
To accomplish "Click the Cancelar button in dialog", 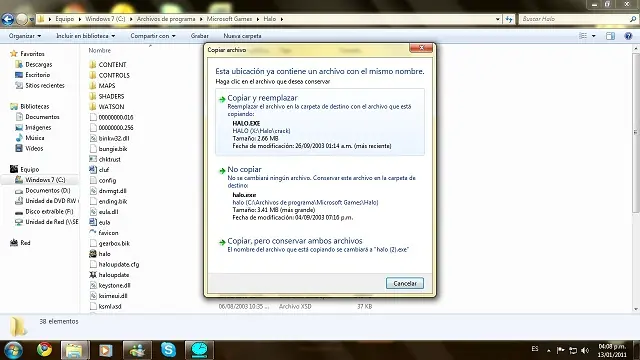I will click(404, 283).
